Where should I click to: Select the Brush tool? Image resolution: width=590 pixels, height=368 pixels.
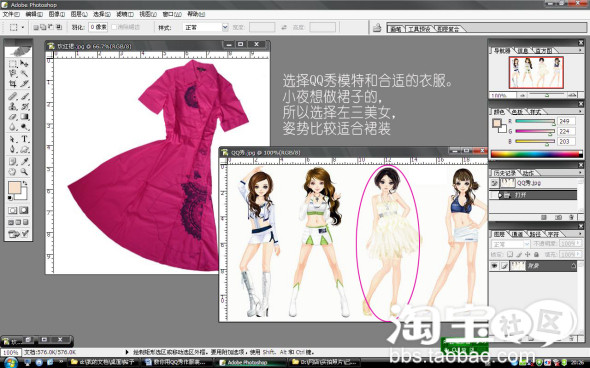tap(24, 96)
